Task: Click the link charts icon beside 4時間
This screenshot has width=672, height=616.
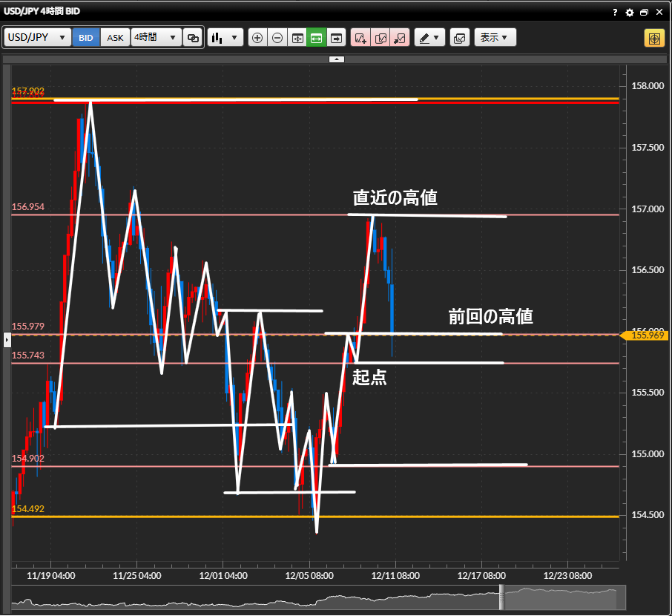Action: tap(193, 38)
